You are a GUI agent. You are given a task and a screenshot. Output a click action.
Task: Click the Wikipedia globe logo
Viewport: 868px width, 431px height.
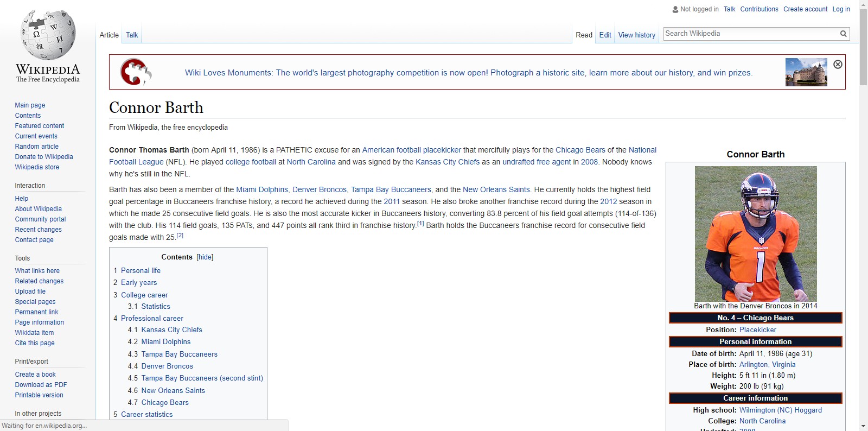tap(48, 35)
